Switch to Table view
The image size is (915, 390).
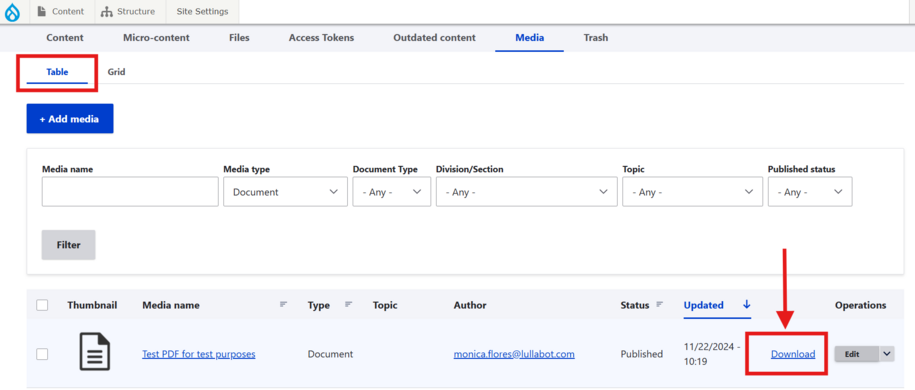pos(57,72)
